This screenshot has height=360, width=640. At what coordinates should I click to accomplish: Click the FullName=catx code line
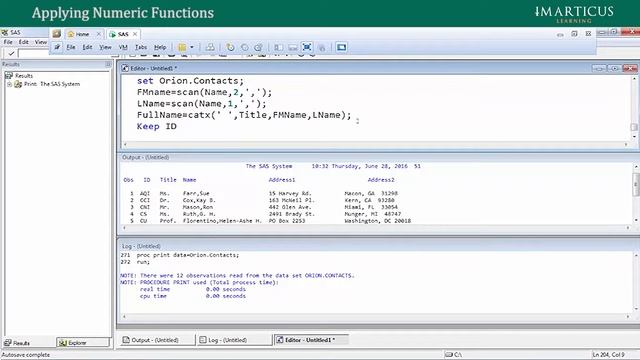click(x=244, y=115)
